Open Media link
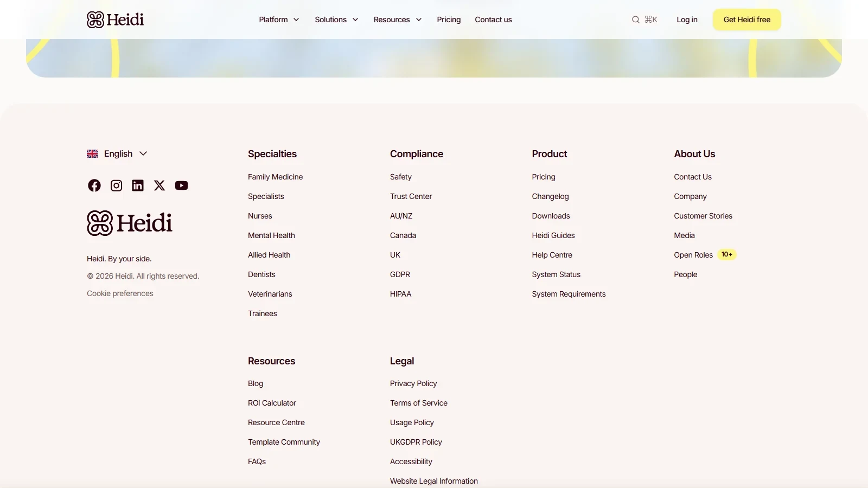 point(684,235)
